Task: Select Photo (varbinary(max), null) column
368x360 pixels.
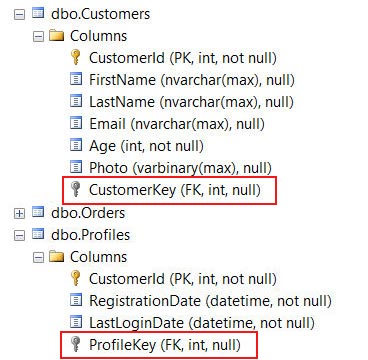Action: [180, 168]
